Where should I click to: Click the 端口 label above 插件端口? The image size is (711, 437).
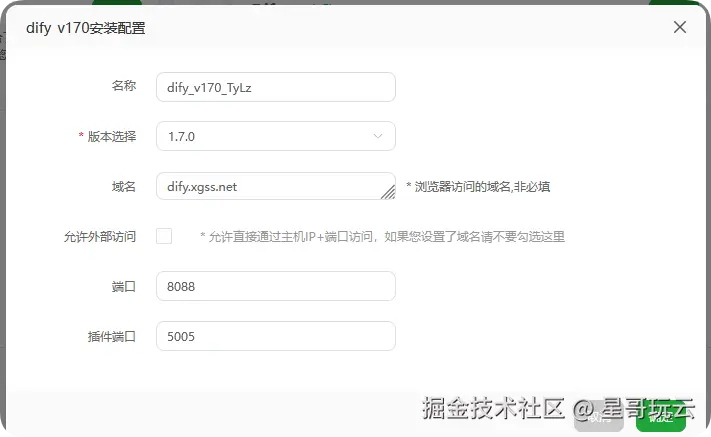[124, 286]
